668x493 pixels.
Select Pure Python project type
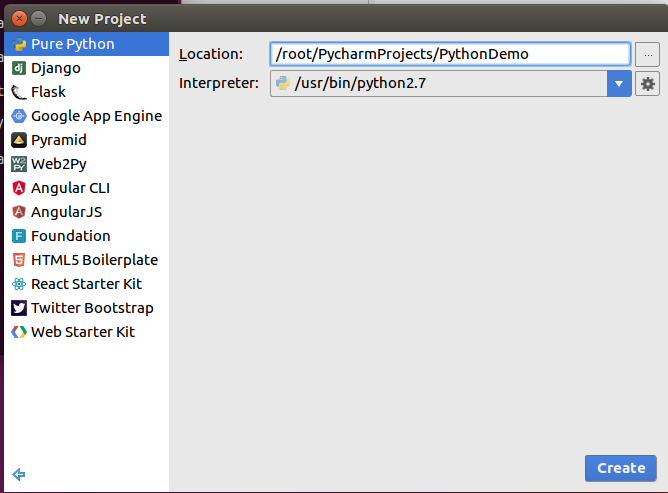tap(86, 44)
